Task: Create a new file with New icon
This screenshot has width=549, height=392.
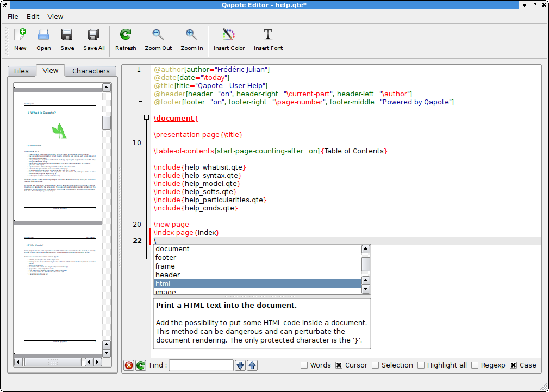Action: coord(20,40)
